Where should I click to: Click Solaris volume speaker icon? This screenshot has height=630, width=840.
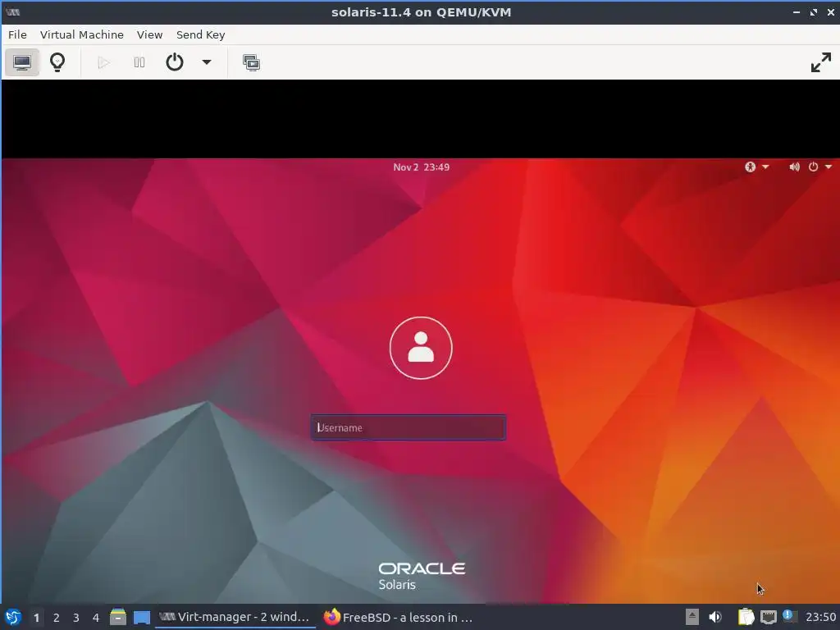(794, 167)
